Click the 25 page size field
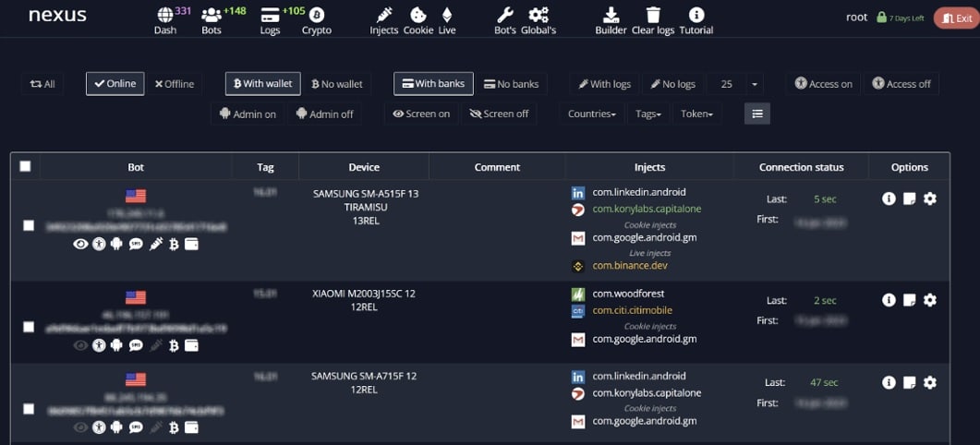Screen dimensions: 980x445 coord(726,84)
